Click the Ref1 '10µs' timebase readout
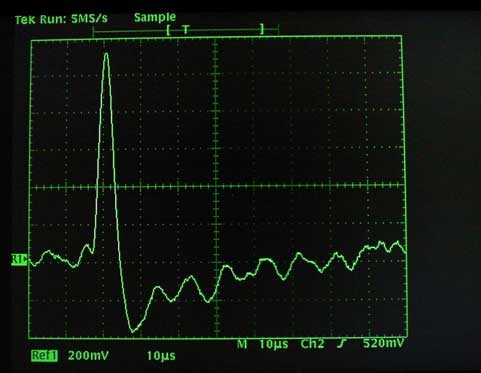Screen dimensions: 481x373 click(x=161, y=356)
